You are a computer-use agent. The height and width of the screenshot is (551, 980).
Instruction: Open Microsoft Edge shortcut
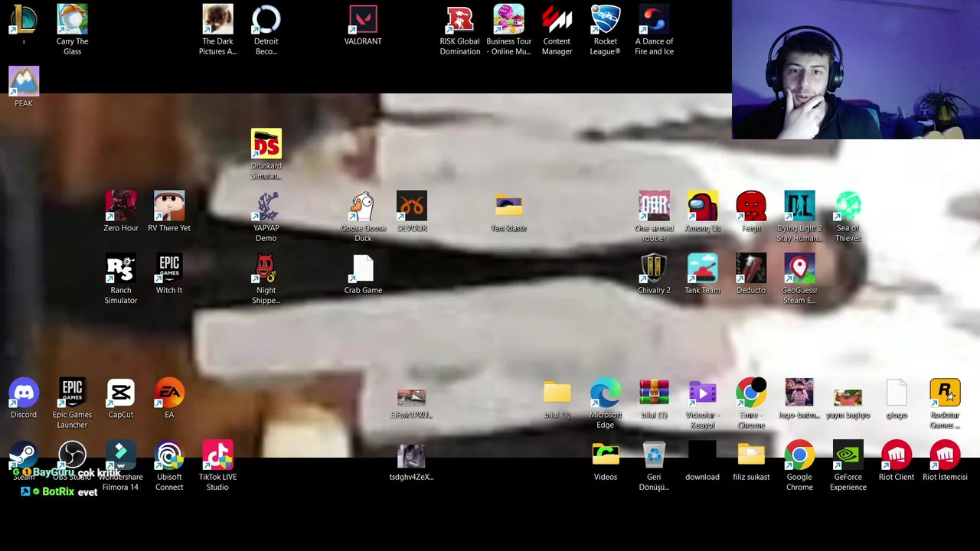coord(606,403)
